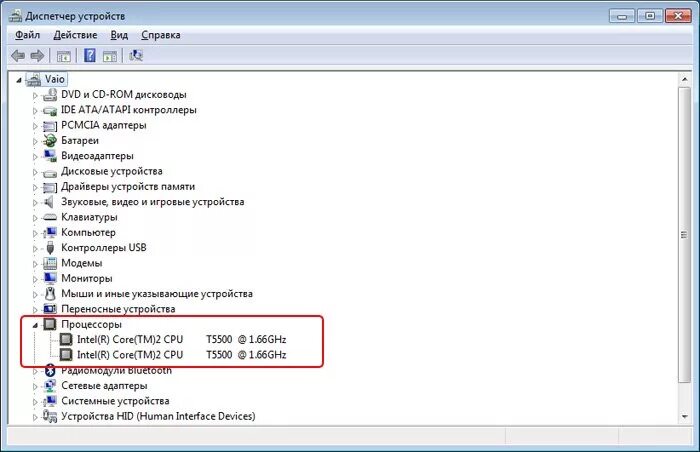
Task: Click the Звуковые устройства speaker icon
Action: click(50, 202)
